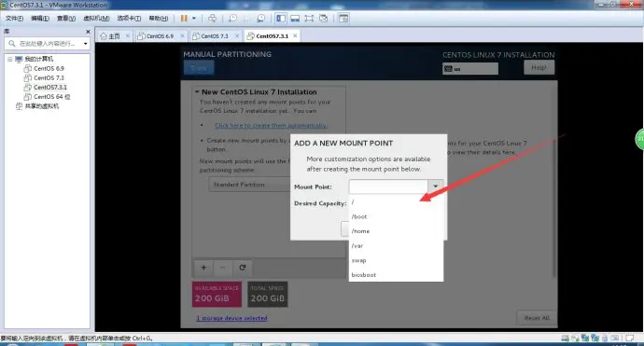
Task: Choose / from the mount point list
Action: point(396,202)
